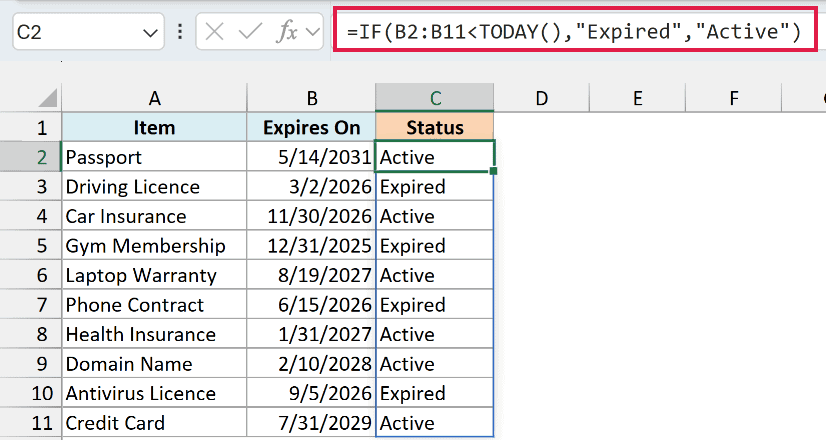
Task: Select Domain Name's Active status cell
Action: click(435, 364)
